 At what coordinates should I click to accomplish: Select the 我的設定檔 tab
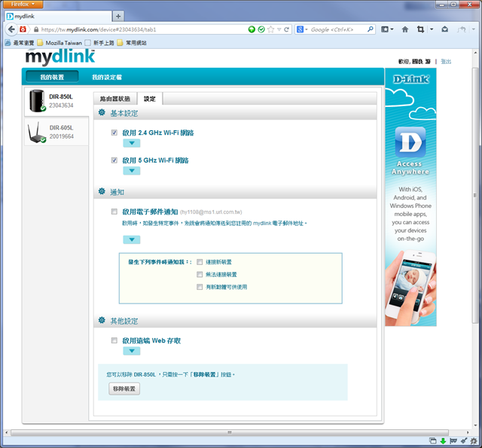coord(107,77)
